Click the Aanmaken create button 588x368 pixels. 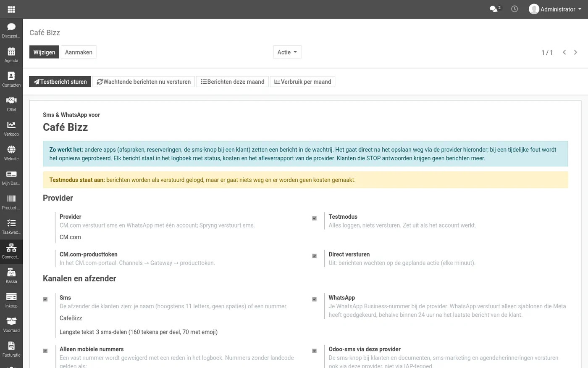click(79, 52)
